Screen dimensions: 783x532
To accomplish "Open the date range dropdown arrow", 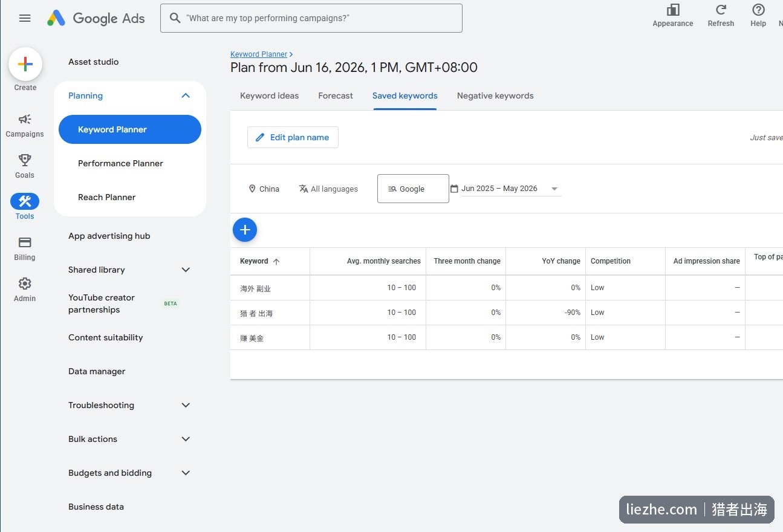I will coord(554,189).
